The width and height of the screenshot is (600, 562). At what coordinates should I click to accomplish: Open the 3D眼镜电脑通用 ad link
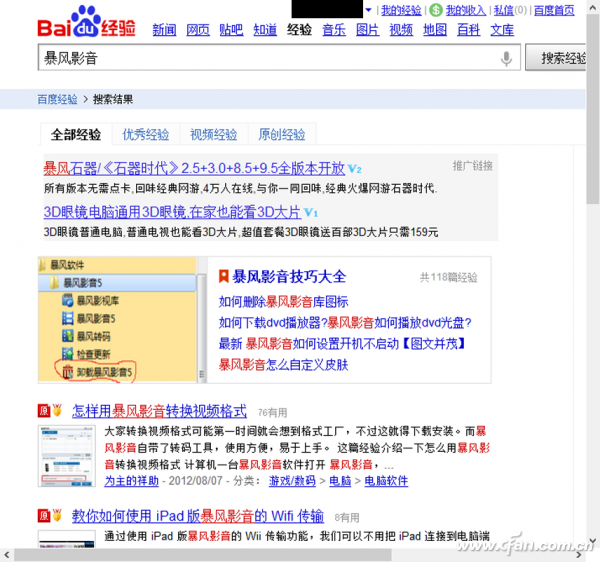click(x=172, y=212)
